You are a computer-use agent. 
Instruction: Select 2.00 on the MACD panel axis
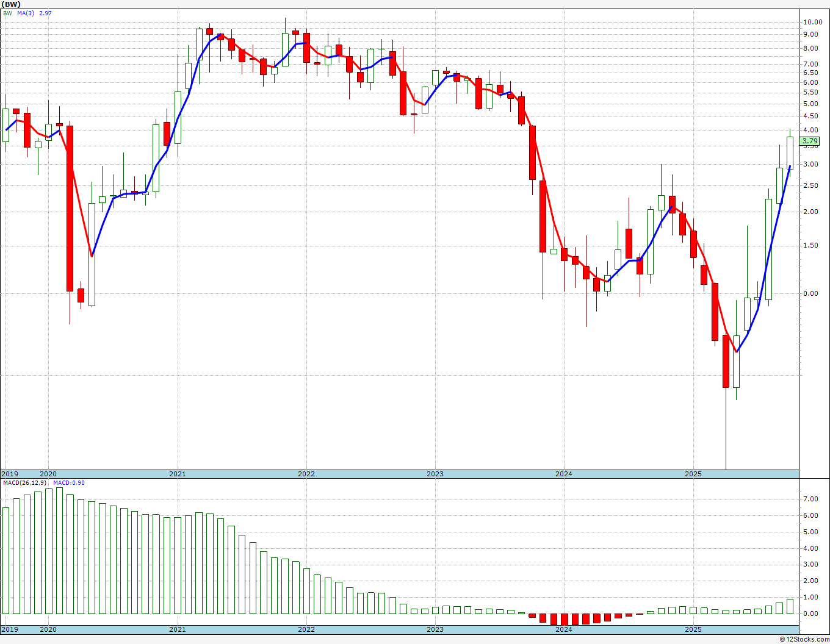[x=810, y=581]
